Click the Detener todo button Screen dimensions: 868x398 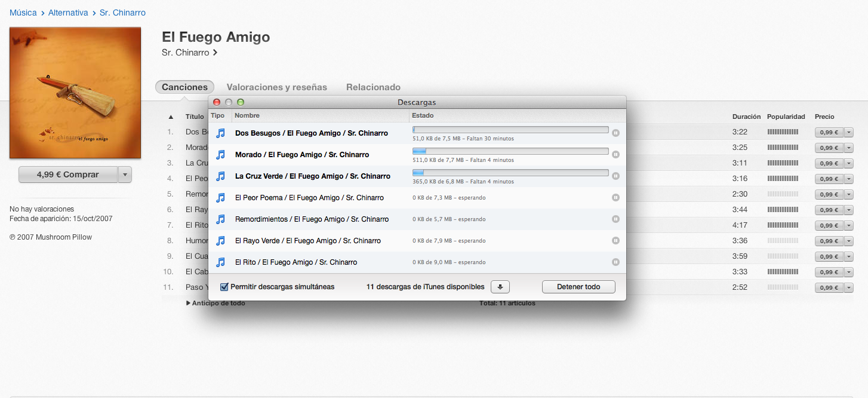(578, 287)
